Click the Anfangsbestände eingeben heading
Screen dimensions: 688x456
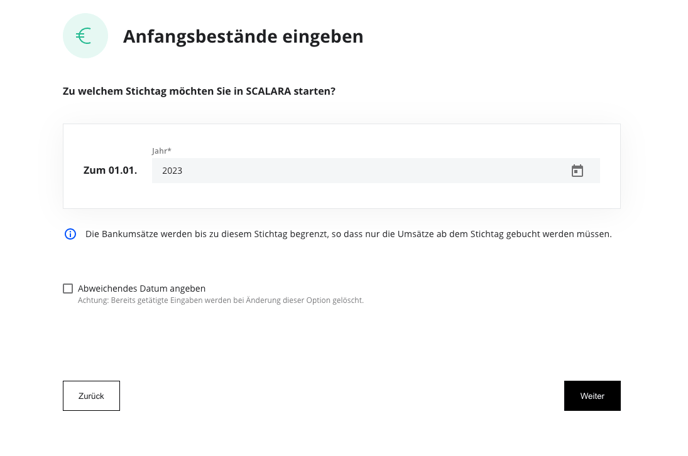coord(243,36)
